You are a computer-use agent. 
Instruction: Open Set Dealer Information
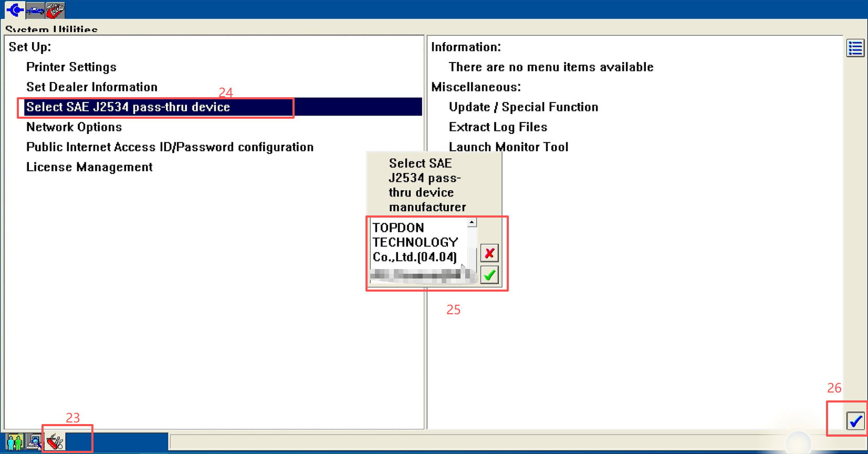(x=92, y=87)
